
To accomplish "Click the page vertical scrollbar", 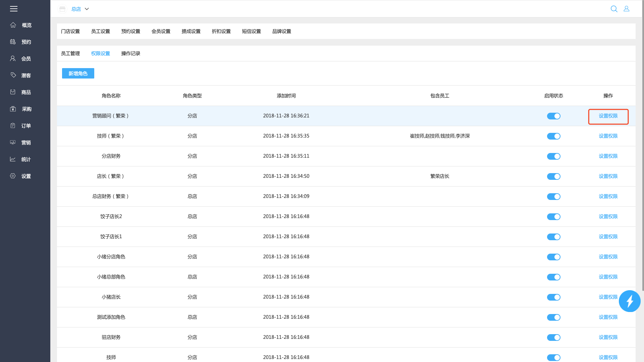I will (x=643, y=145).
